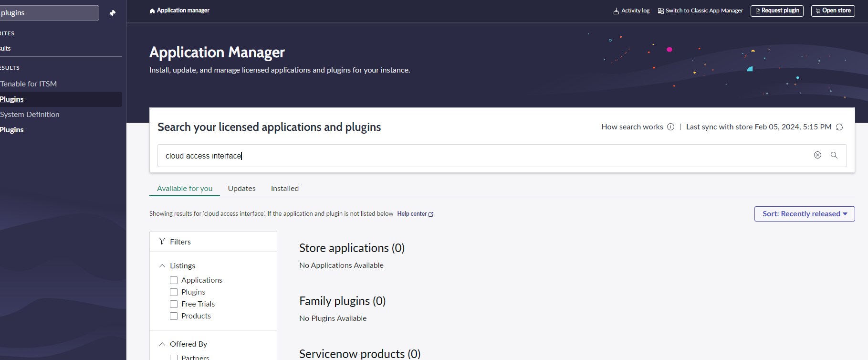Viewport: 868px width, 360px height.
Task: Switch to the Installed tab
Action: [x=284, y=189]
